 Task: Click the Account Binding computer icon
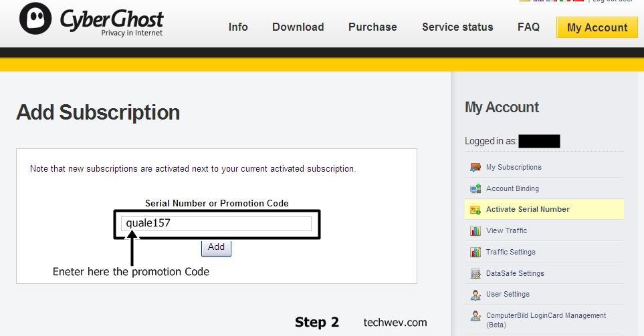(x=475, y=189)
